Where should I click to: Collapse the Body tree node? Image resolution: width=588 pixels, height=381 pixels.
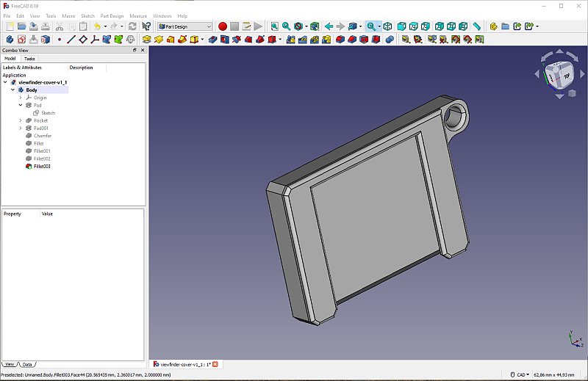pyautogui.click(x=12, y=90)
